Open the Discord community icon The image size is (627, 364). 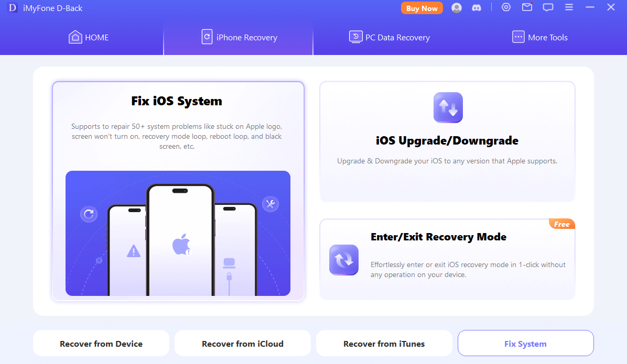476,8
